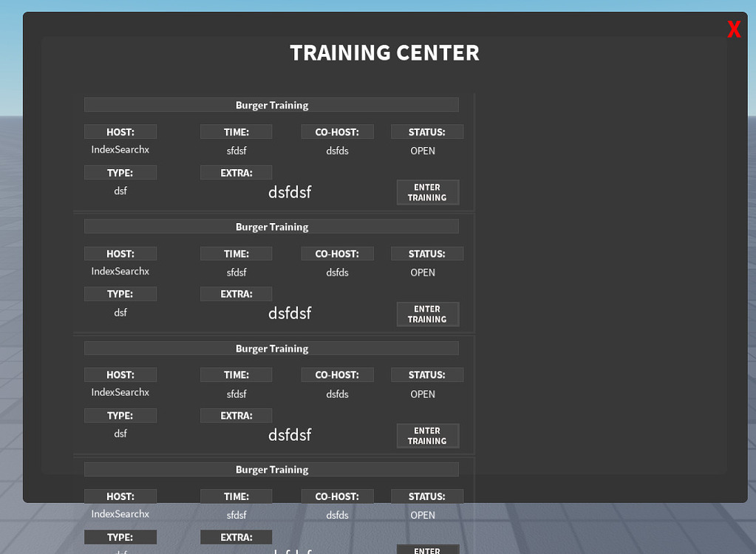Screen dimensions: 756x554
Task: Enter the first Burger Training session
Action: 427,192
